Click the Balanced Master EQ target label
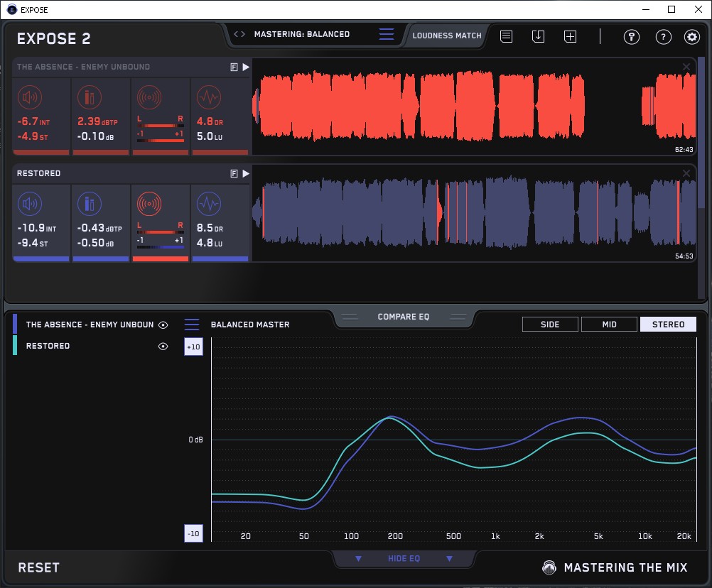The width and height of the screenshot is (712, 588). 250,325
